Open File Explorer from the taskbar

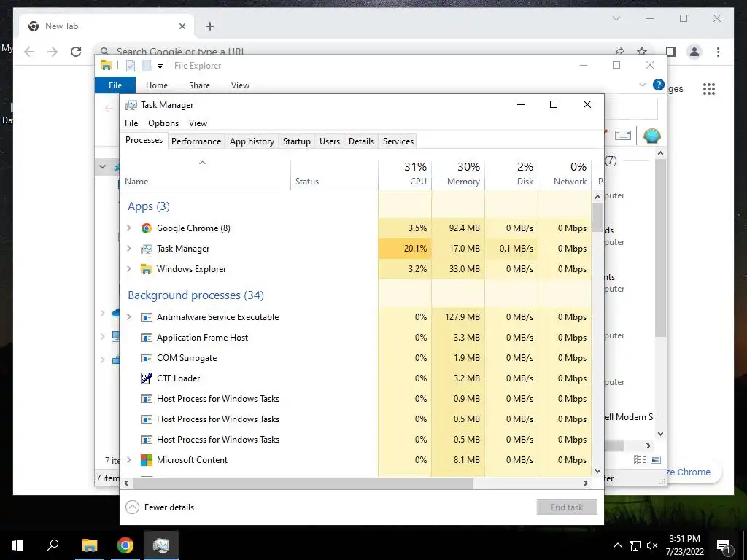tap(89, 545)
